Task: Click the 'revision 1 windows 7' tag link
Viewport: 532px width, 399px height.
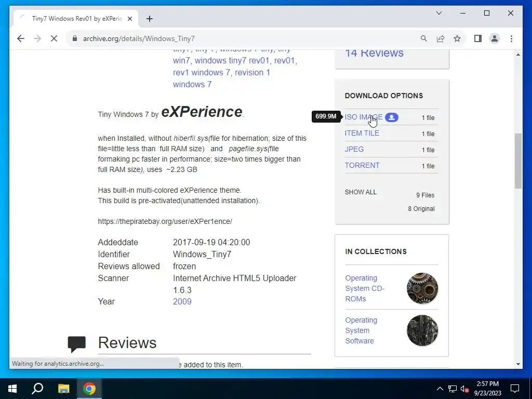Action: point(221,78)
